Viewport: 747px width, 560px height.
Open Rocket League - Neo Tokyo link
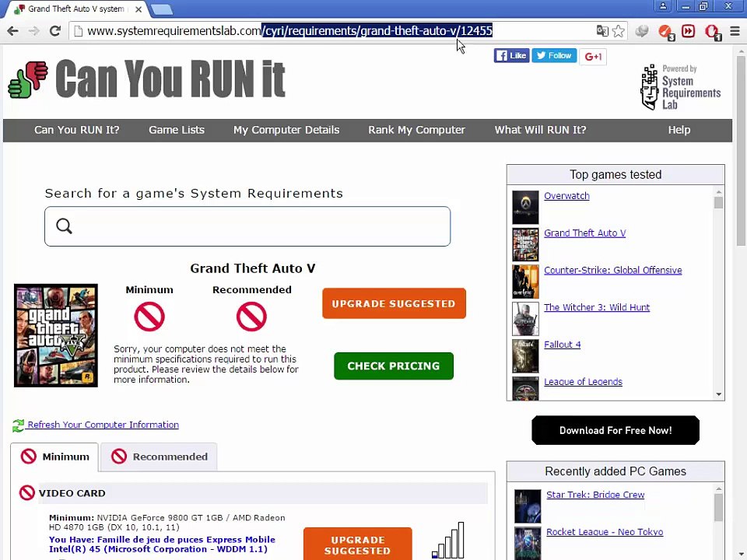click(x=605, y=532)
